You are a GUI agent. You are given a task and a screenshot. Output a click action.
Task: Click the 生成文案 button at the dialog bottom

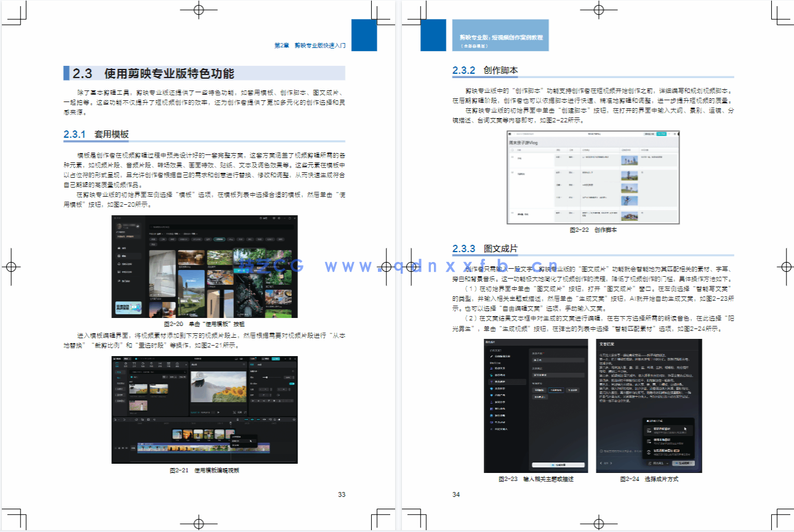[558, 465]
